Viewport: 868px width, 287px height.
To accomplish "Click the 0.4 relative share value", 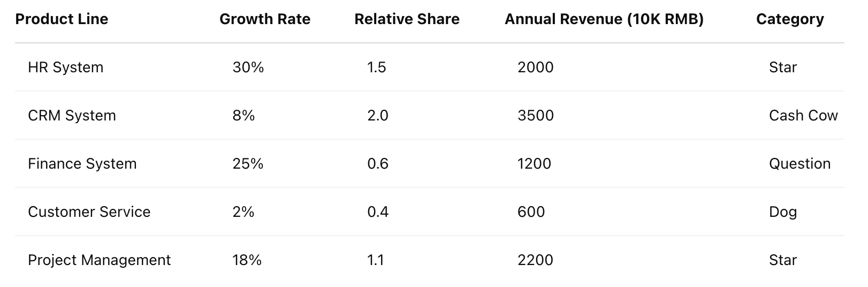I will (378, 212).
